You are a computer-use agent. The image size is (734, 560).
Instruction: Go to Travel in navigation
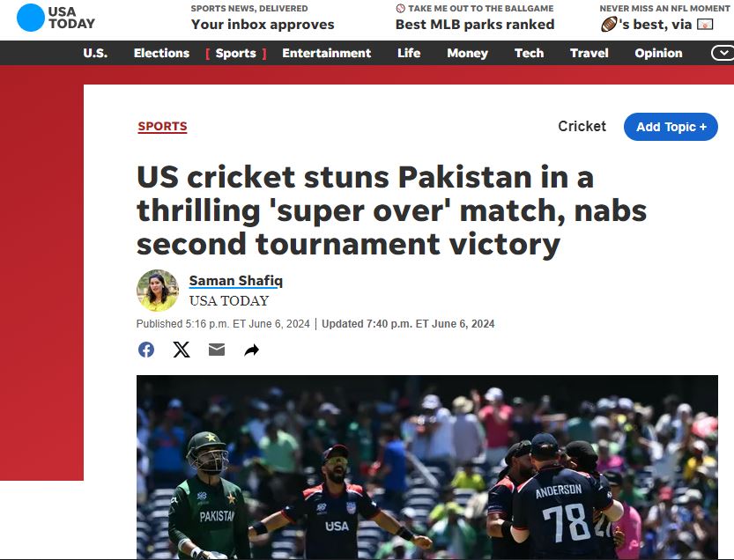(x=589, y=54)
